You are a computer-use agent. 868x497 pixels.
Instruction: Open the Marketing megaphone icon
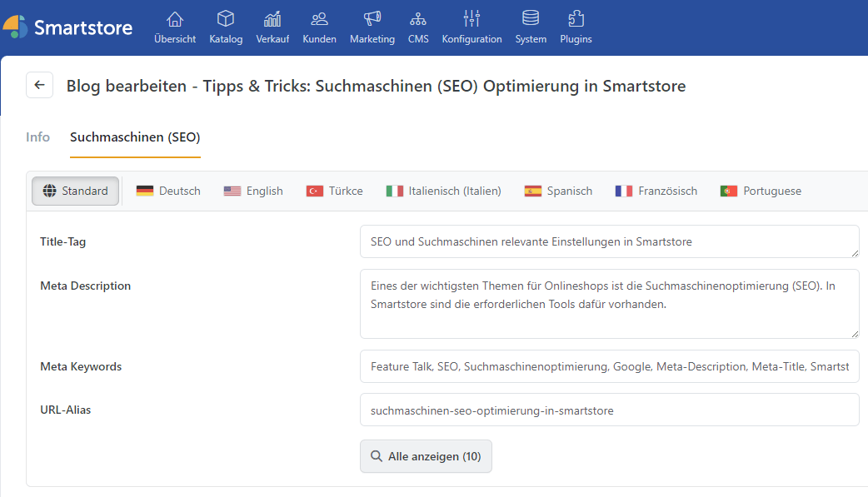pyautogui.click(x=372, y=20)
